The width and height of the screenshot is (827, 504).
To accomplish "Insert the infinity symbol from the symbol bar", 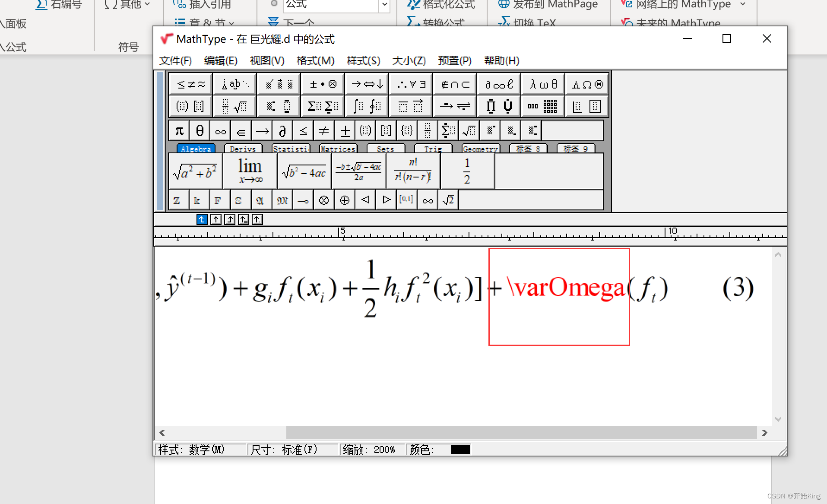I will (220, 130).
